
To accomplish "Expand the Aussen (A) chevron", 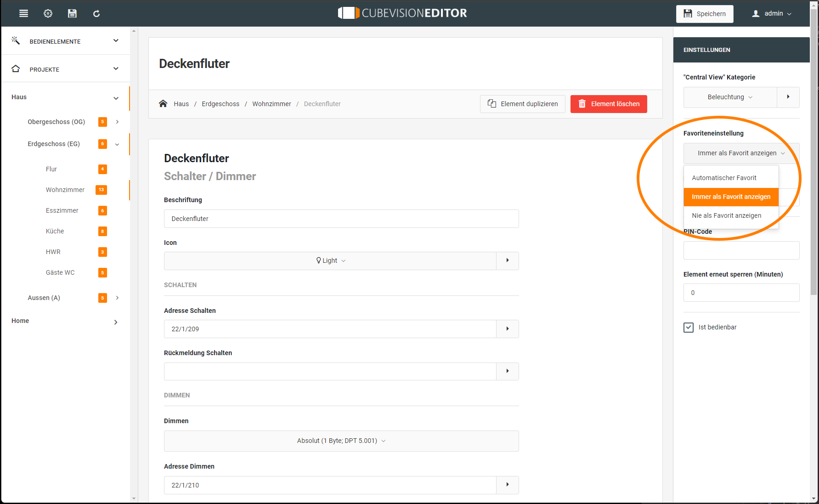I will click(x=118, y=298).
